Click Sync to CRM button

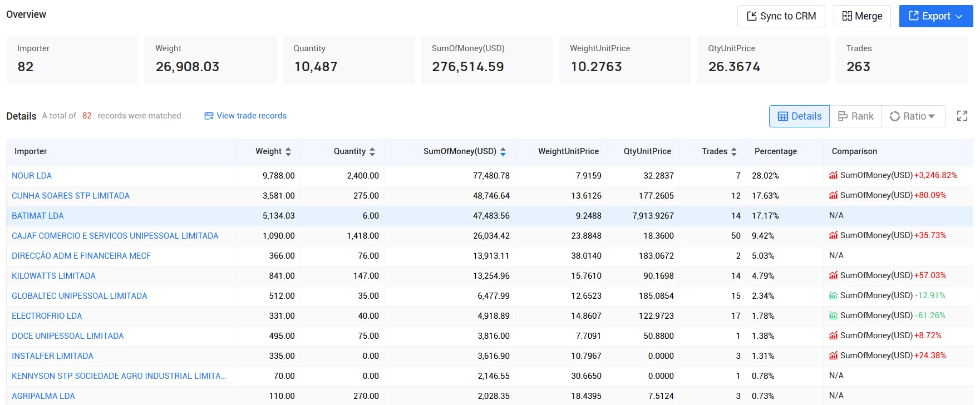coord(781,16)
